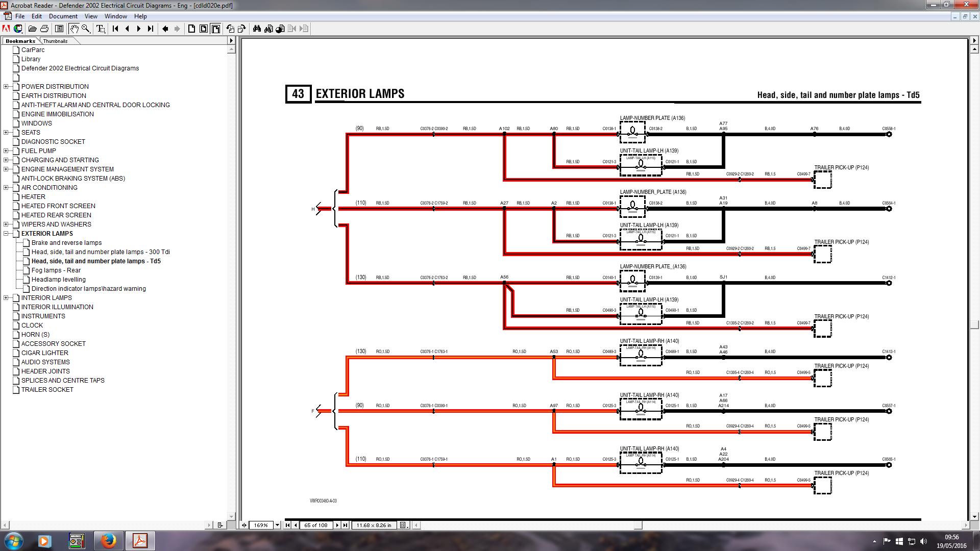Viewport: 980px width, 551px height.
Task: Click the Find binoculars icon
Action: [257, 29]
